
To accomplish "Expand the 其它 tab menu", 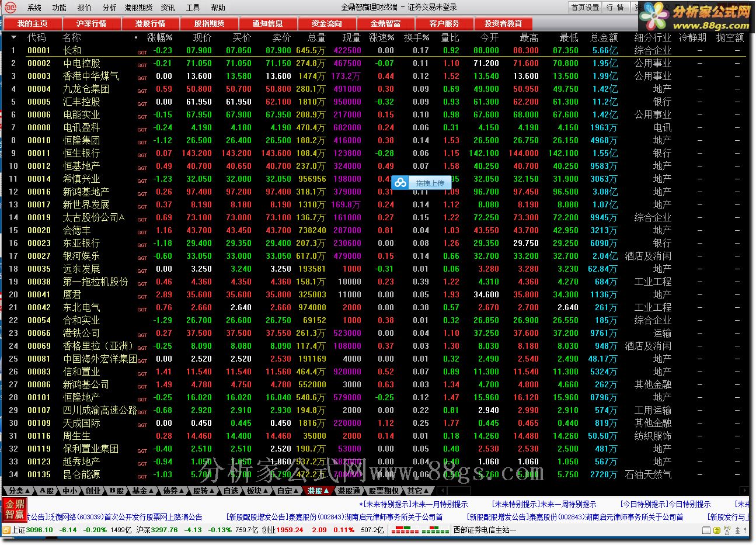I will (x=418, y=491).
